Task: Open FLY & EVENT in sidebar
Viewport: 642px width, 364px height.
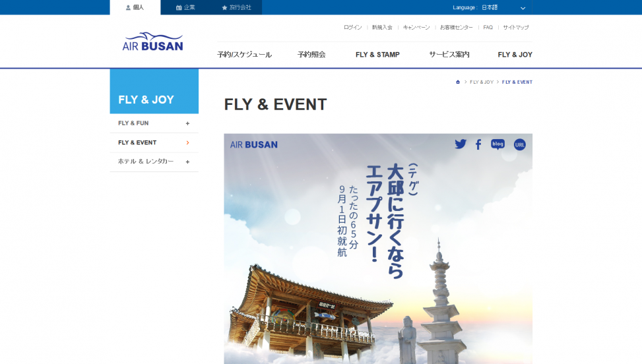Action: (154, 142)
